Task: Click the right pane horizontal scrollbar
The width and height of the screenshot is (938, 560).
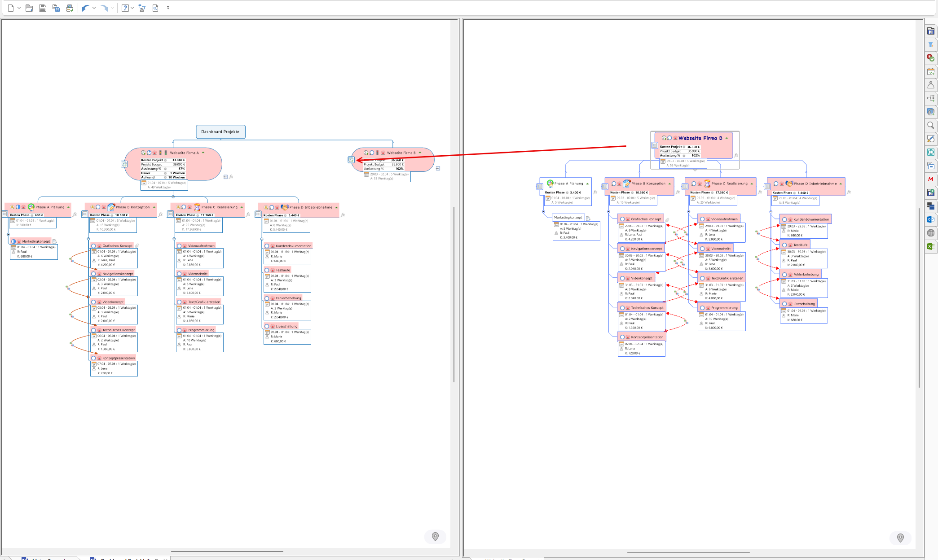Action: point(688,553)
